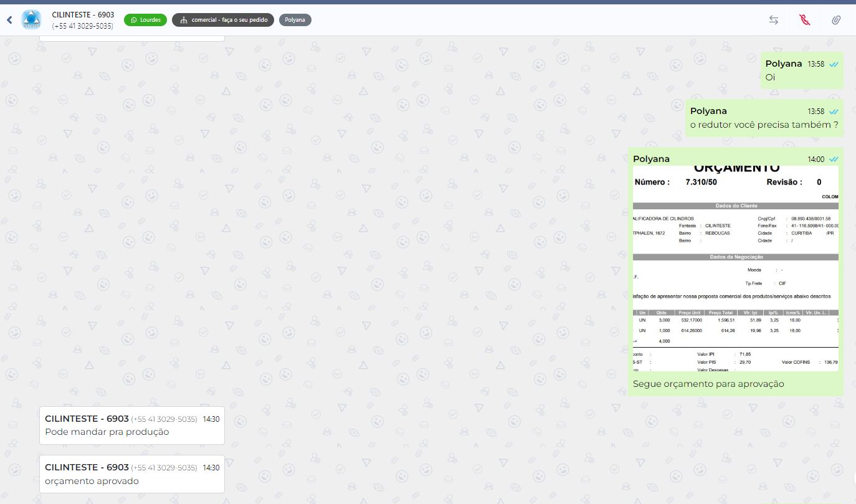Click the 'o redutor você precisa também ?' message
The height and width of the screenshot is (504, 856).
(x=764, y=125)
